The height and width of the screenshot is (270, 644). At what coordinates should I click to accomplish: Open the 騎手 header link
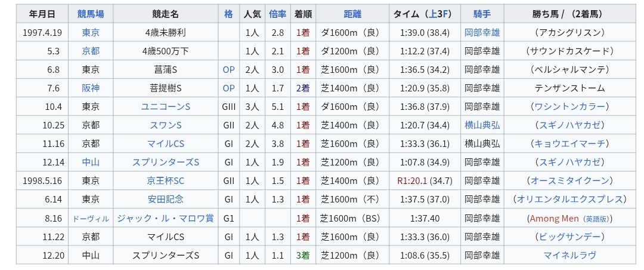482,14
